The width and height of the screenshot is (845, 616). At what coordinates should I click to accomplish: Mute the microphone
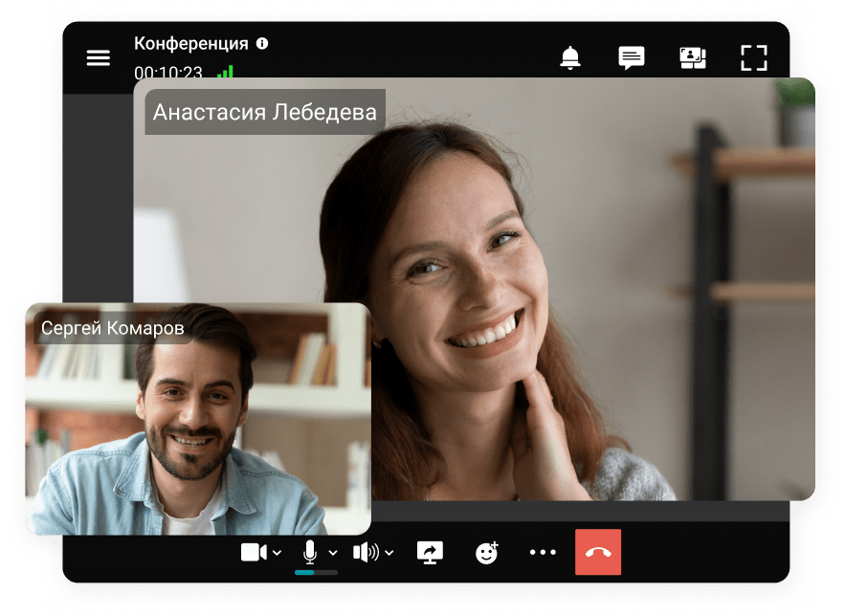[309, 551]
